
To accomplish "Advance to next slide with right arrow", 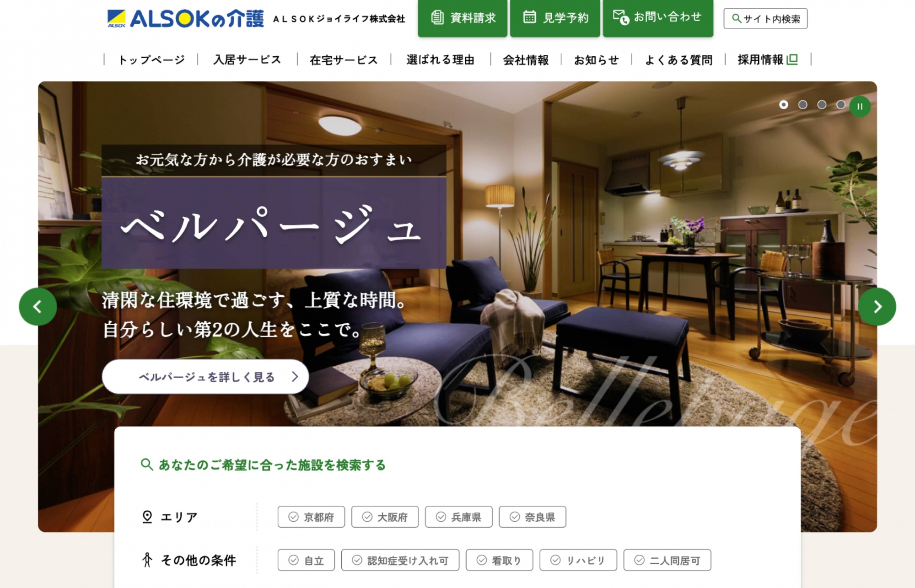I will pos(877,306).
